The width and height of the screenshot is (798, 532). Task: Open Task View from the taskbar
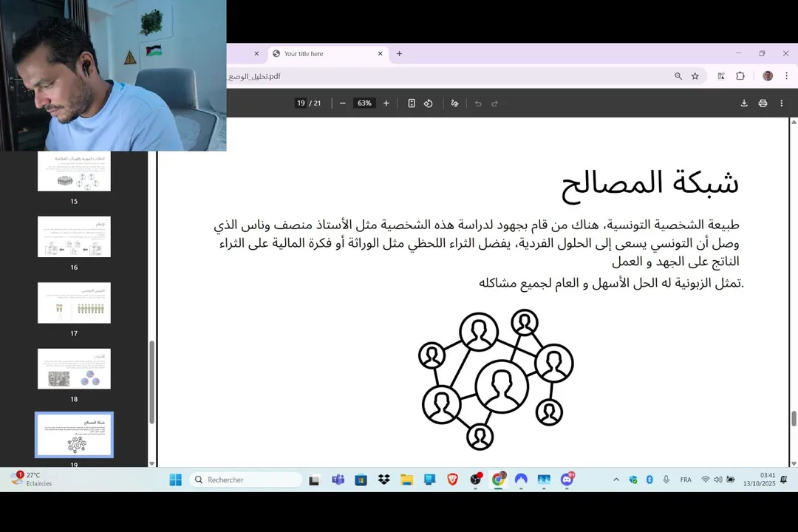coord(314,480)
